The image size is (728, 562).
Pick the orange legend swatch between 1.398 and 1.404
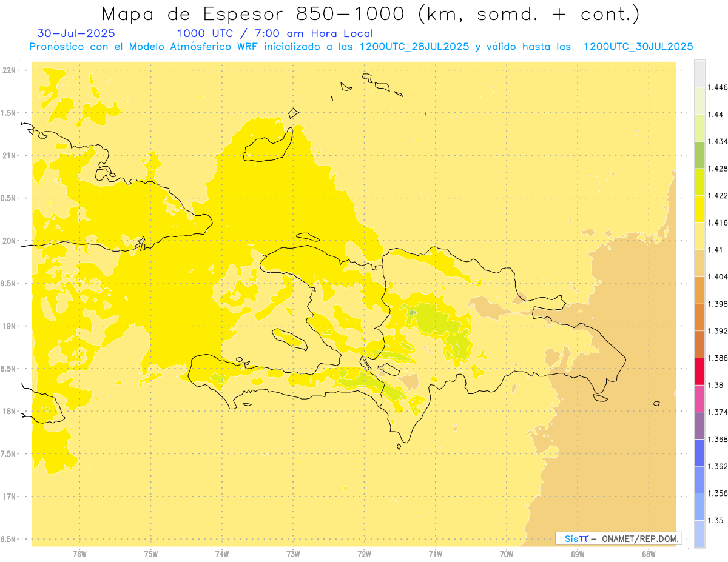pos(699,290)
